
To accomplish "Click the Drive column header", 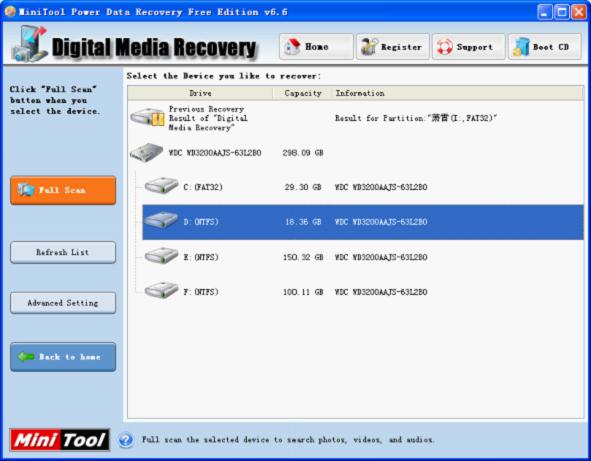I will [200, 93].
